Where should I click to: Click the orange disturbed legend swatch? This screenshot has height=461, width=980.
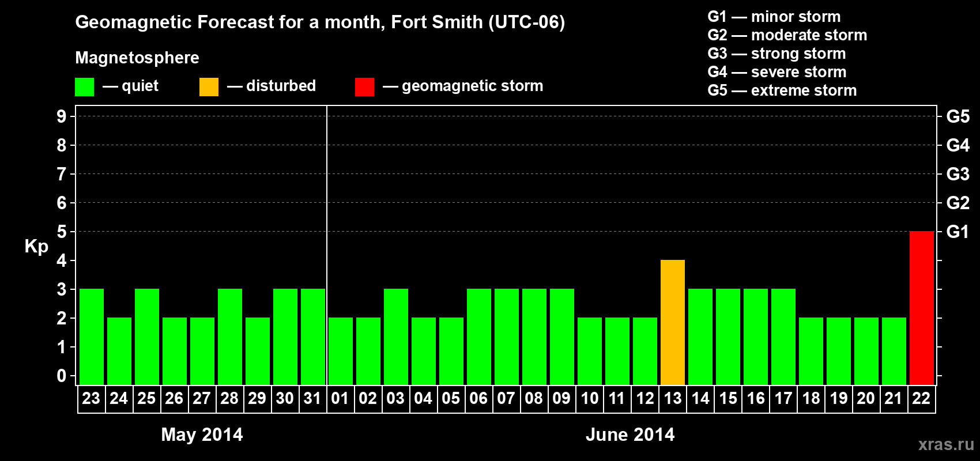(209, 87)
